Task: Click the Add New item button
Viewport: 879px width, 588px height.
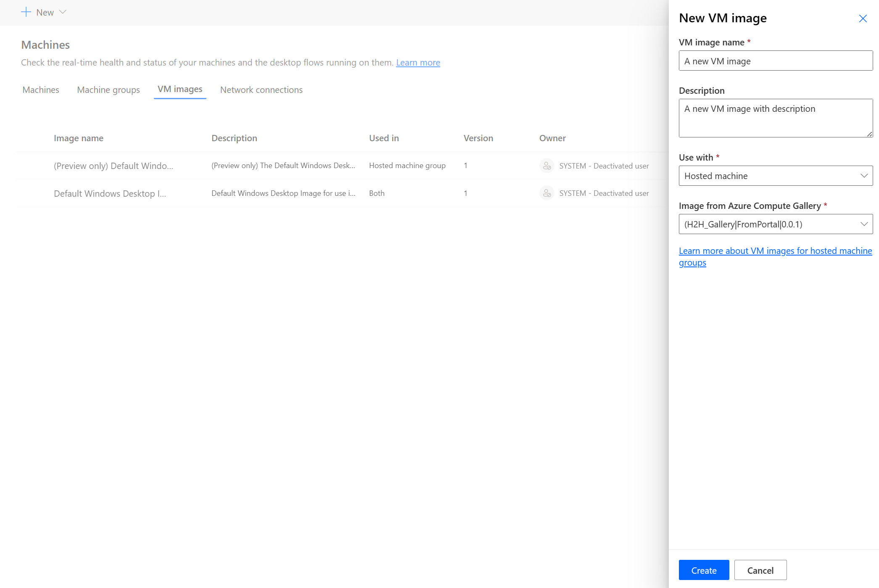Action: pyautogui.click(x=43, y=12)
